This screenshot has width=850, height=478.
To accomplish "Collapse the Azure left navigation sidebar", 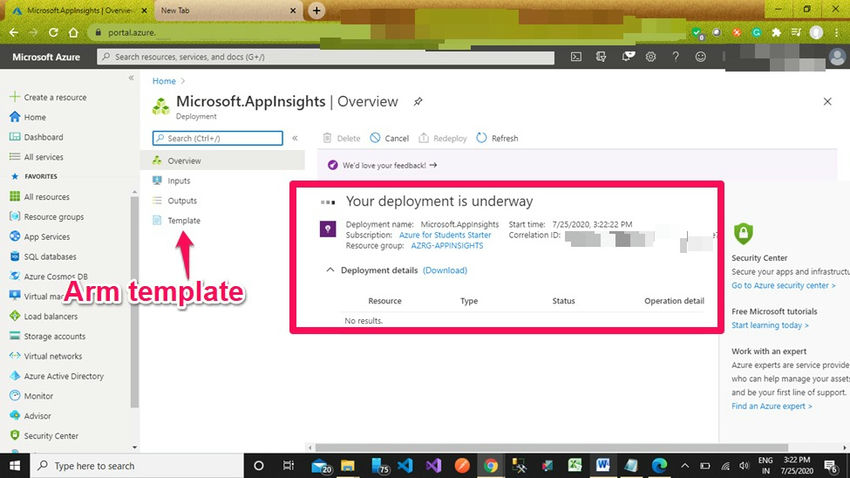I will pyautogui.click(x=131, y=78).
